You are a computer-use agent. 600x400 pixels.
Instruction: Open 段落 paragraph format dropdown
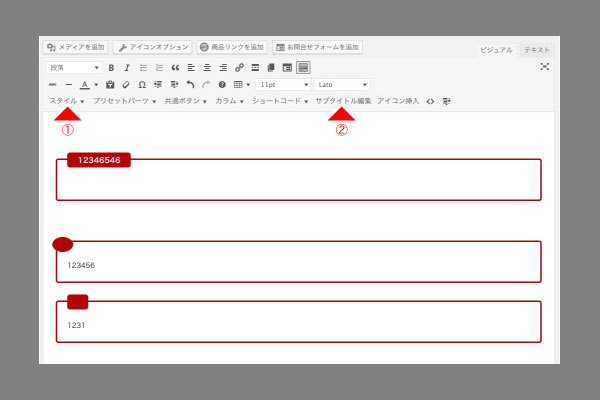pyautogui.click(x=74, y=68)
